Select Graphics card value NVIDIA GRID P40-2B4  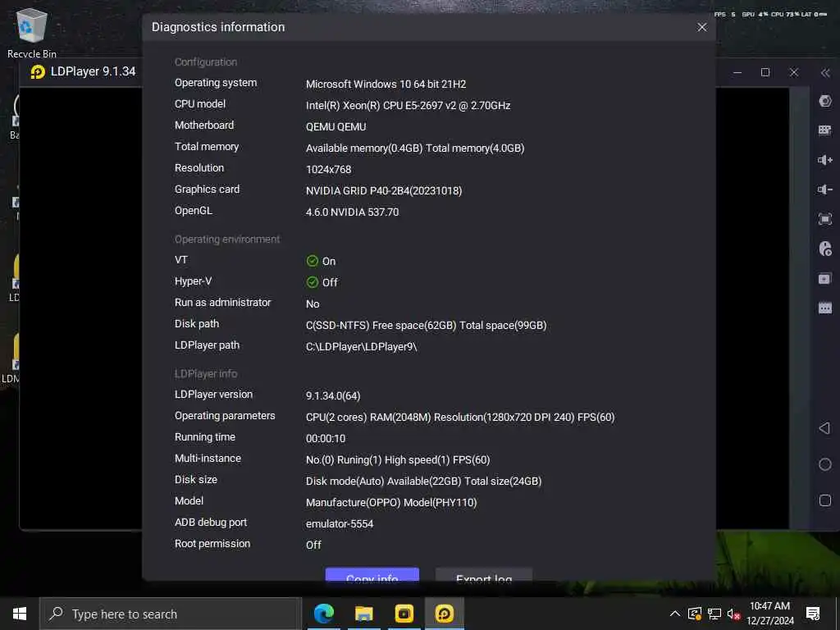coord(384,190)
